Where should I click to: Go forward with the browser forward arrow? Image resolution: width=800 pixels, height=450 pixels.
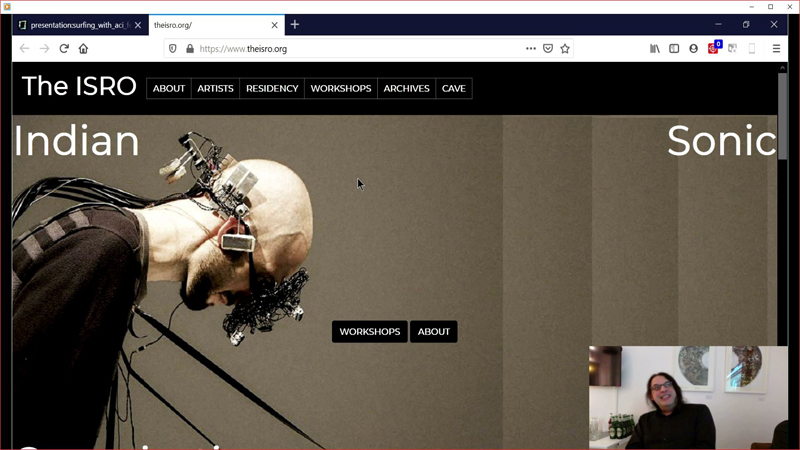[44, 48]
